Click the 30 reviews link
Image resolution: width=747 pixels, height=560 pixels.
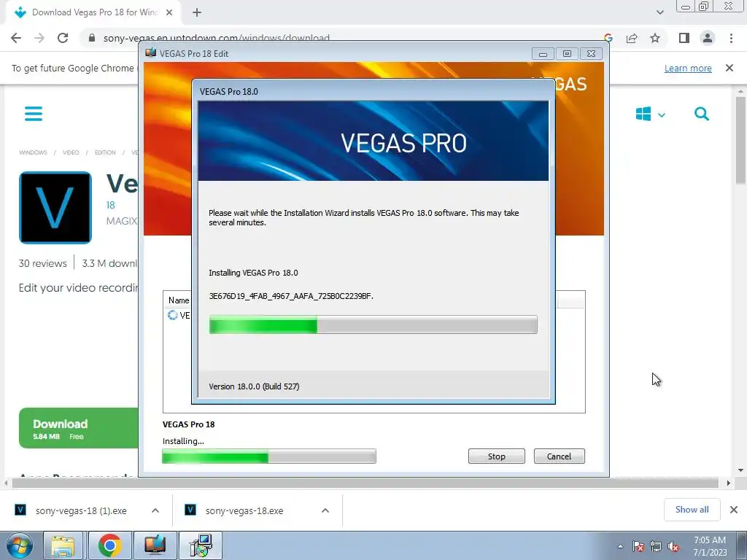[43, 263]
